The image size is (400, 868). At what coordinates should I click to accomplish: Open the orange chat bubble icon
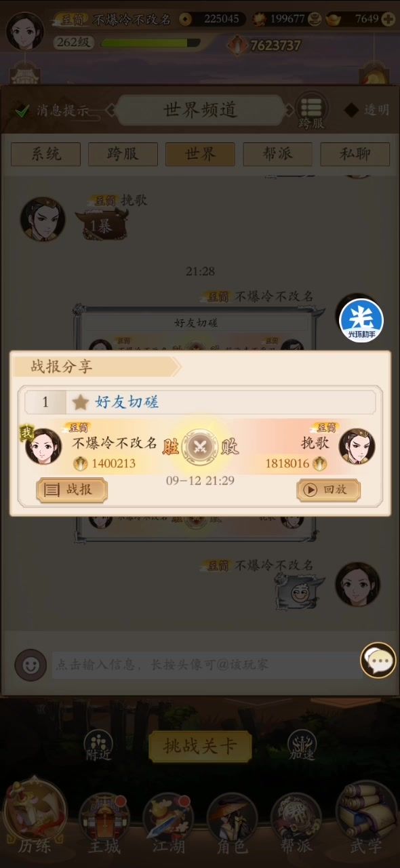coord(378,660)
